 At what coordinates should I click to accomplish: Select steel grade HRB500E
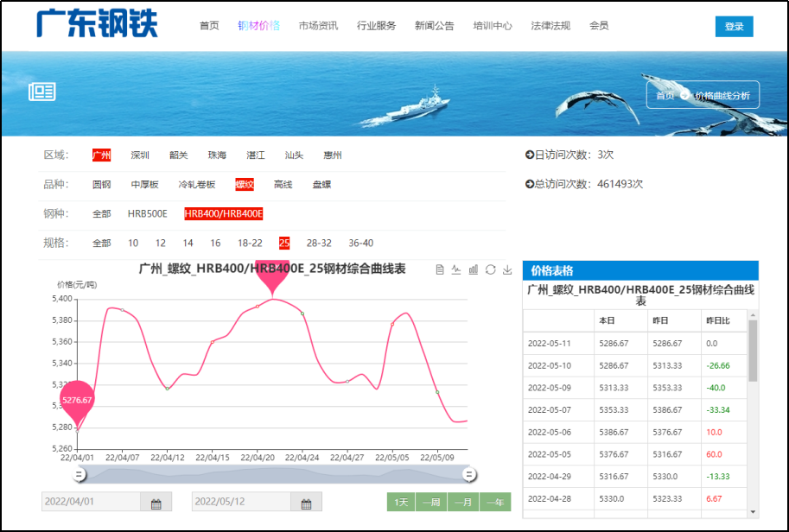click(x=148, y=213)
